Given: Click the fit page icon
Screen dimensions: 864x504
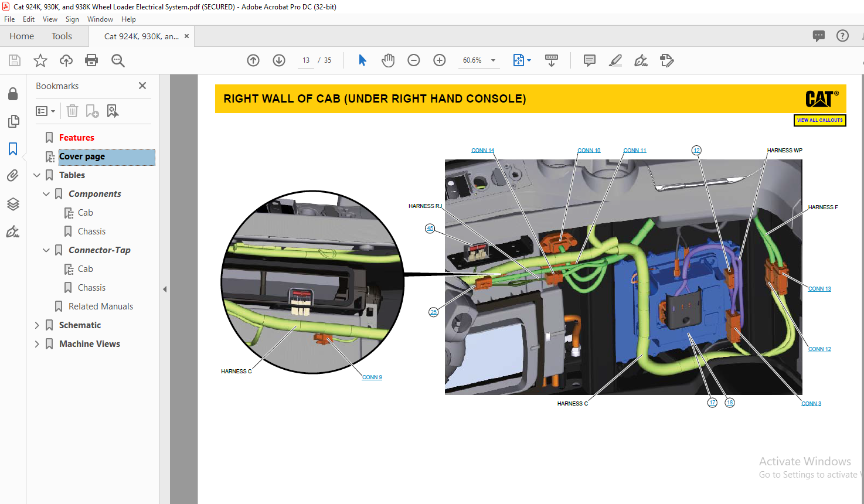Looking at the screenshot, I should click(x=518, y=60).
